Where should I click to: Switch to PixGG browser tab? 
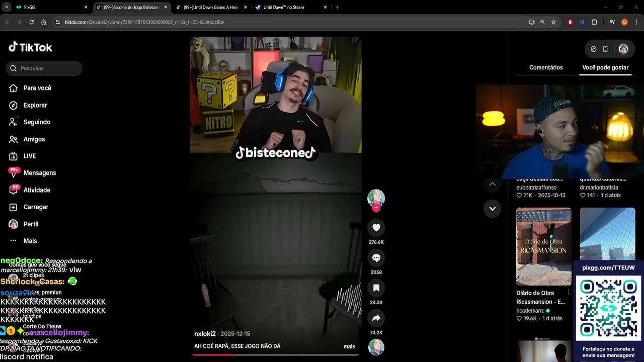click(x=50, y=8)
